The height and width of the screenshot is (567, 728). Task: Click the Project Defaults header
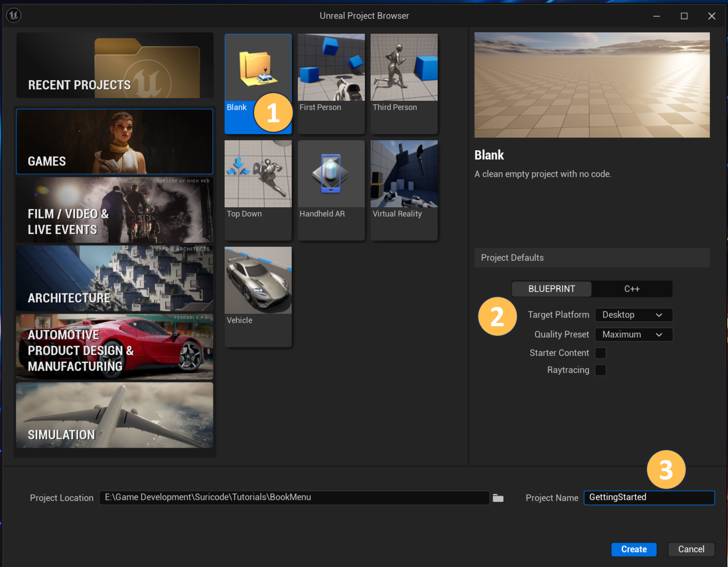coord(592,258)
